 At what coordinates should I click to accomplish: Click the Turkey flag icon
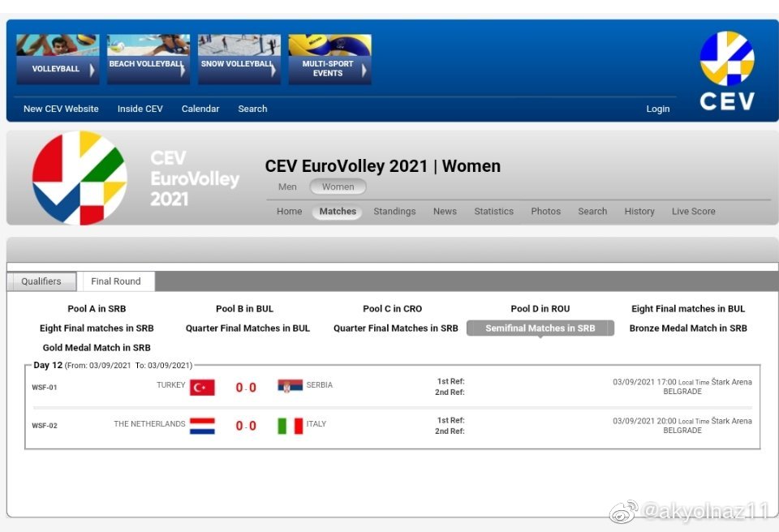click(x=202, y=388)
